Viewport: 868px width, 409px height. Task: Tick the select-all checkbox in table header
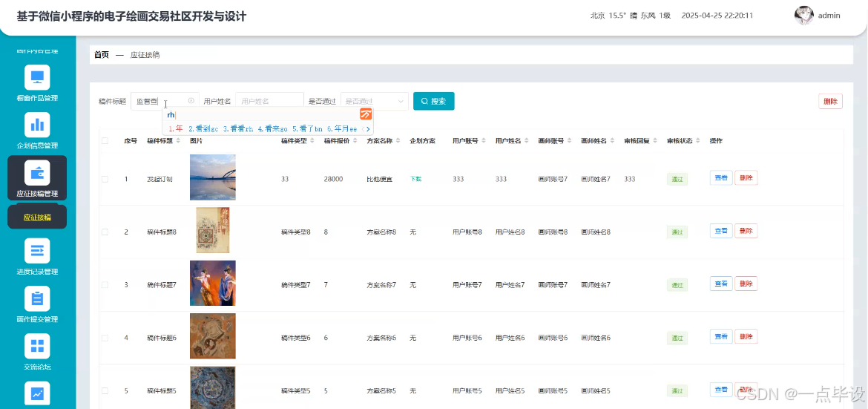pos(105,141)
